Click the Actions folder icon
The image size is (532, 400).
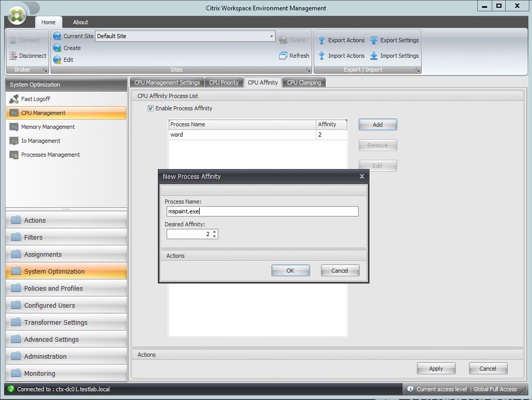point(16,220)
